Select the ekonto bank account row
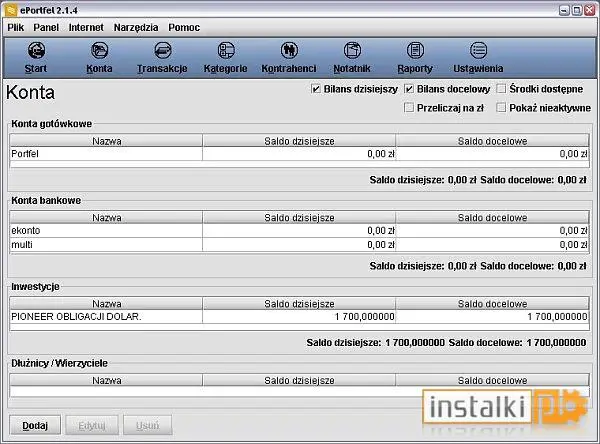 tap(299, 230)
